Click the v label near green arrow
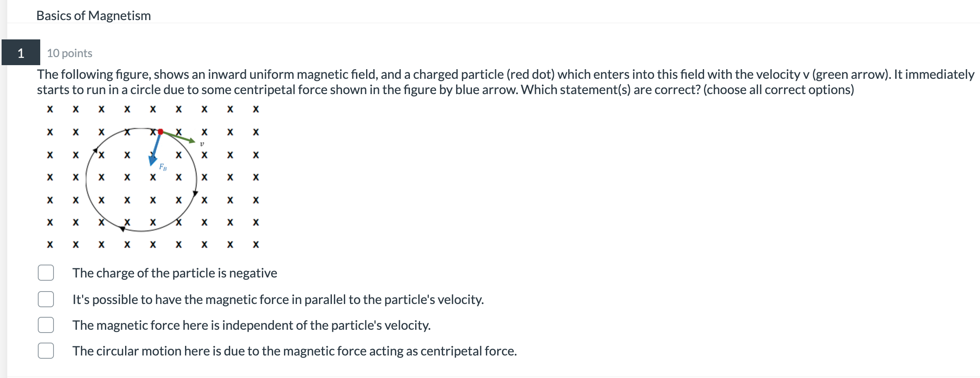980x378 pixels. (202, 143)
